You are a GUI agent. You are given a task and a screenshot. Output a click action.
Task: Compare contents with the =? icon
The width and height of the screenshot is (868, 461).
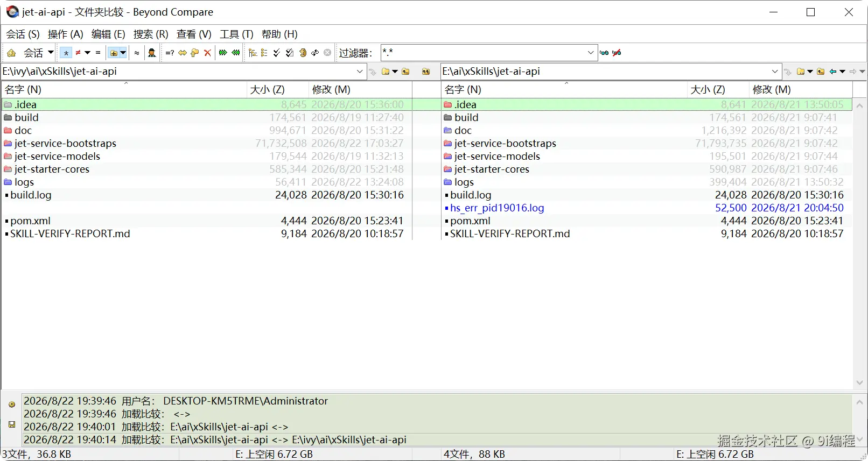[x=170, y=53]
